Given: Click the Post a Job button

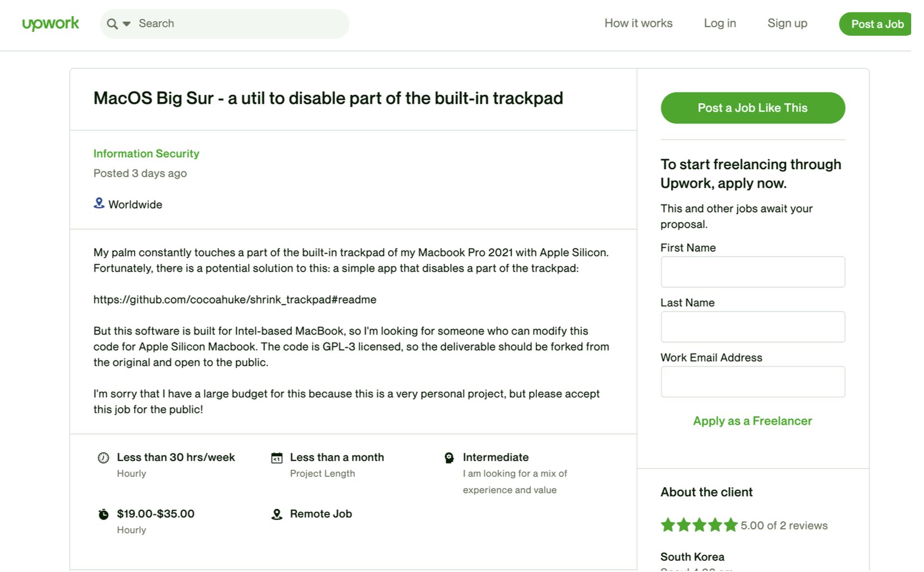Looking at the screenshot, I should [875, 24].
